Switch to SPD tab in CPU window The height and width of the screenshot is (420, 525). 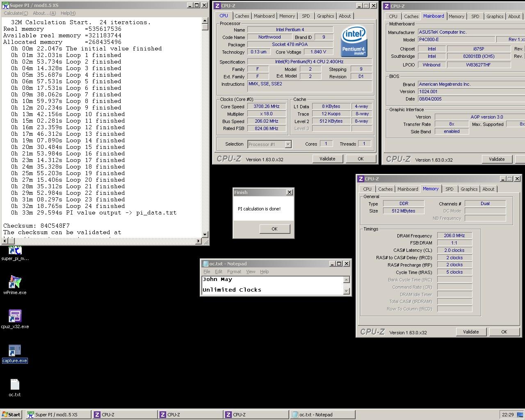pos(306,16)
